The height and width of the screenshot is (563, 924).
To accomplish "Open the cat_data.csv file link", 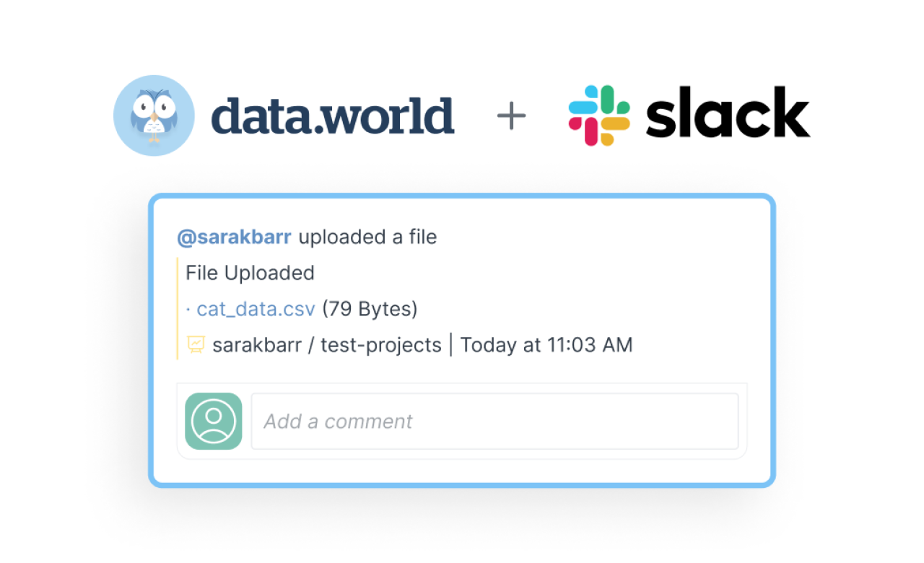I will click(x=256, y=309).
